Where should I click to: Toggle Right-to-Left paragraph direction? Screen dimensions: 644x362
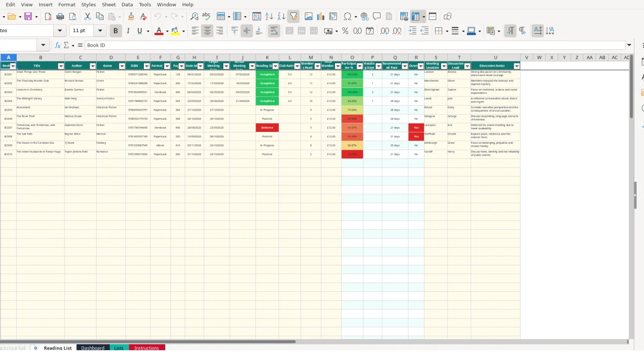tap(522, 31)
